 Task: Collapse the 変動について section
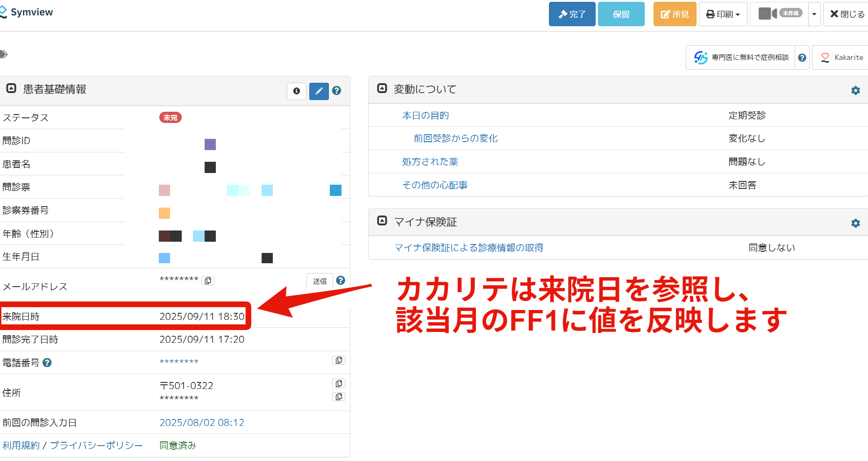382,88
